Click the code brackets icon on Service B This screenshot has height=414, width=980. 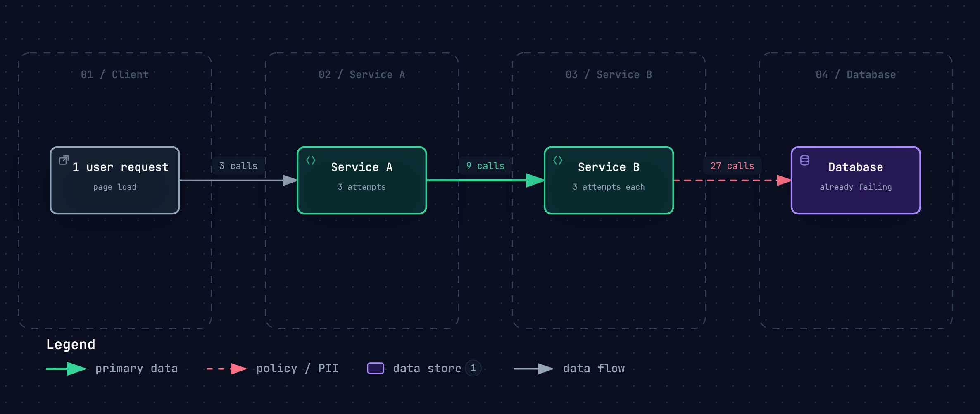point(558,160)
